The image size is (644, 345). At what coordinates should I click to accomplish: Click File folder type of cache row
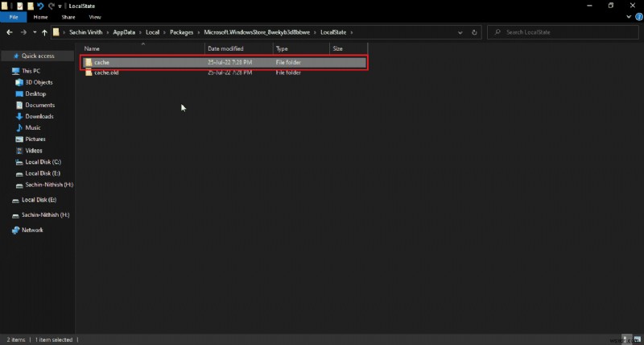click(288, 63)
